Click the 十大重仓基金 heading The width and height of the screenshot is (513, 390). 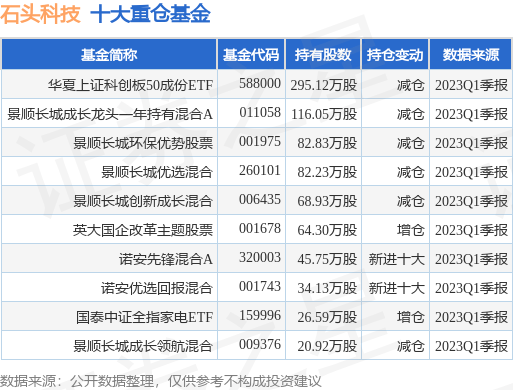[x=150, y=14]
